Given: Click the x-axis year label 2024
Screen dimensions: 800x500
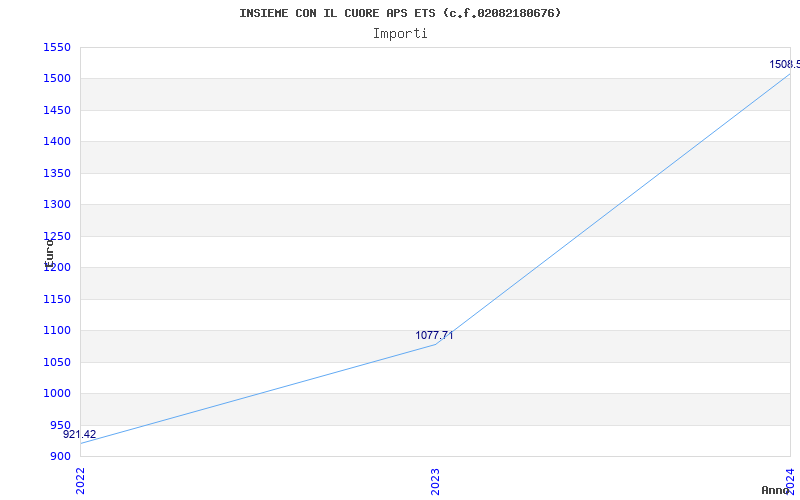Looking at the screenshot, I should [790, 480].
